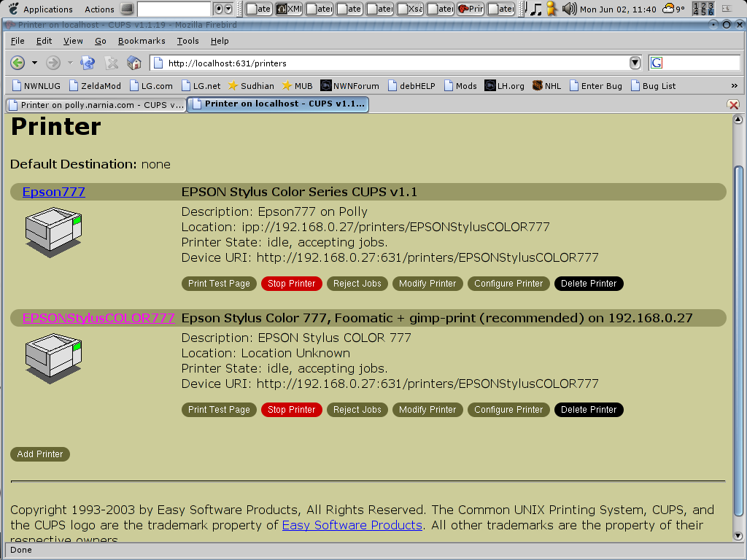This screenshot has height=560, width=747.
Task: Configure the EPSONStylusCOLOR777 printer
Action: click(508, 410)
